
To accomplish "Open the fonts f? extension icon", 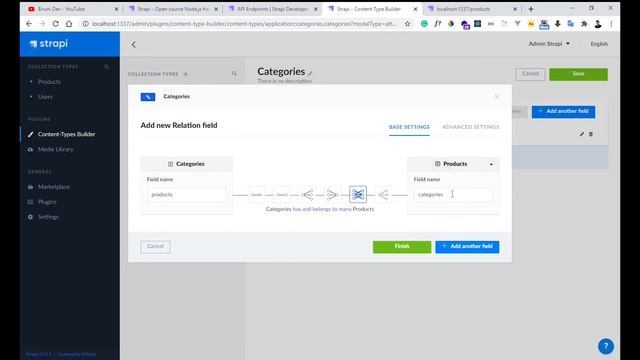I will [438, 24].
